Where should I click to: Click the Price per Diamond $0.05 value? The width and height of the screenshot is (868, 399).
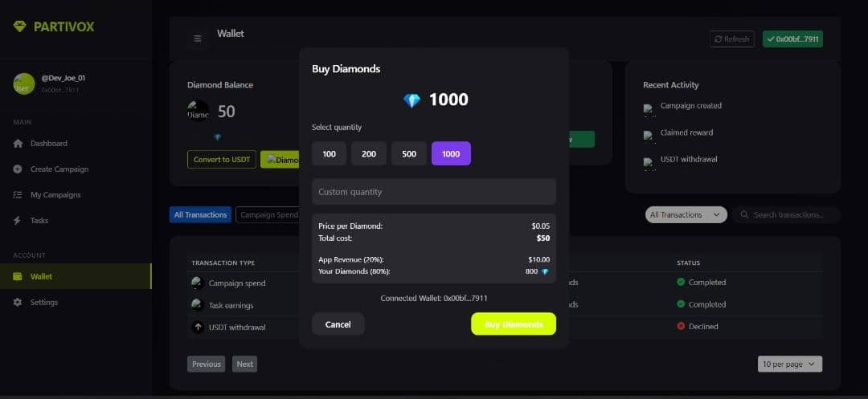point(541,226)
